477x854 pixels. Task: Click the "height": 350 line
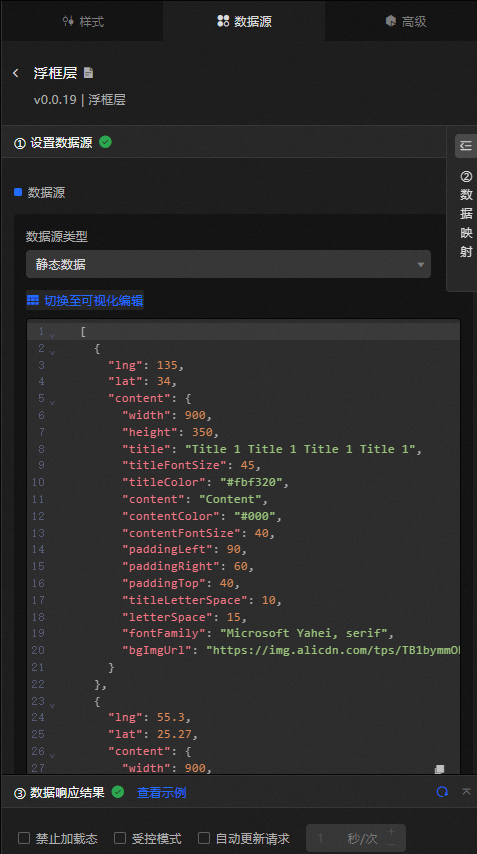(170, 432)
